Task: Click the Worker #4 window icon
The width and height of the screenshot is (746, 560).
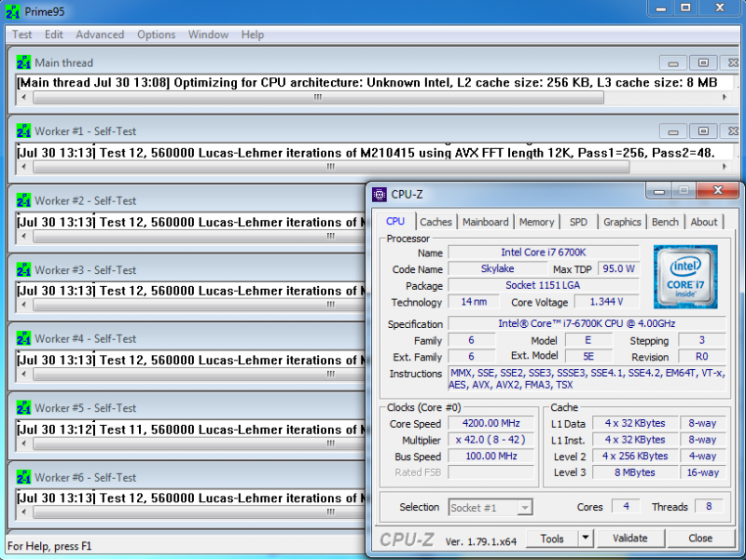Action: pyautogui.click(x=23, y=338)
